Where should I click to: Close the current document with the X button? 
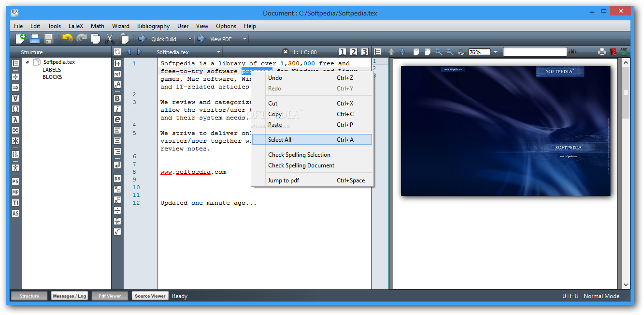(285, 52)
